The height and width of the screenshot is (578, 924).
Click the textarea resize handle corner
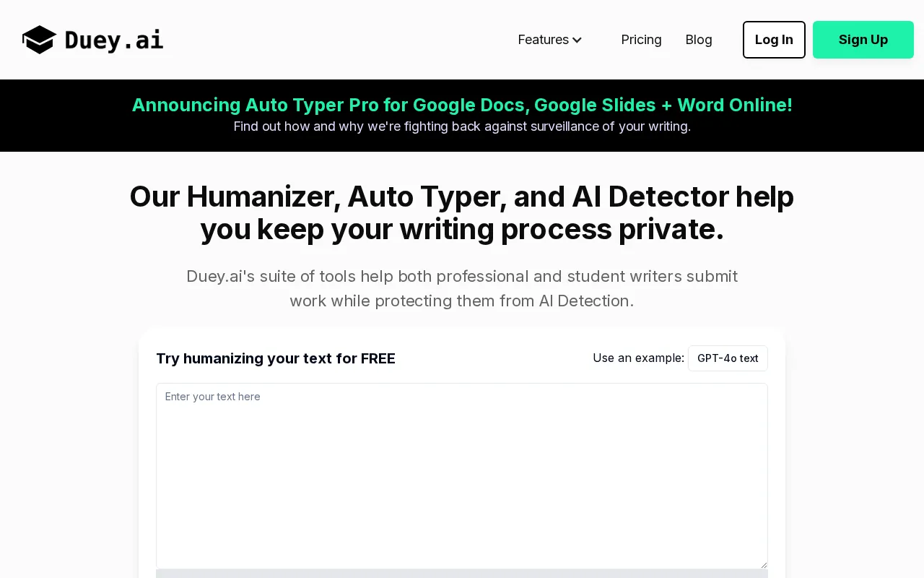click(x=763, y=564)
